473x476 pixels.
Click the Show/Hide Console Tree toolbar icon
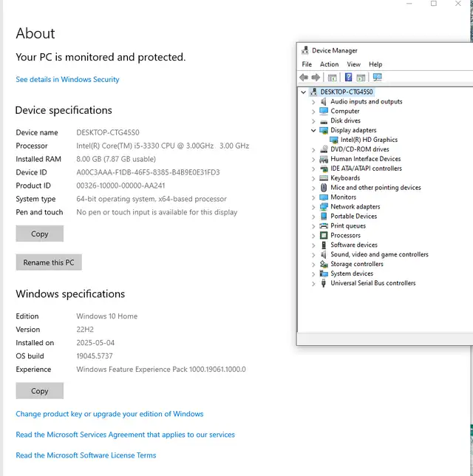(333, 78)
